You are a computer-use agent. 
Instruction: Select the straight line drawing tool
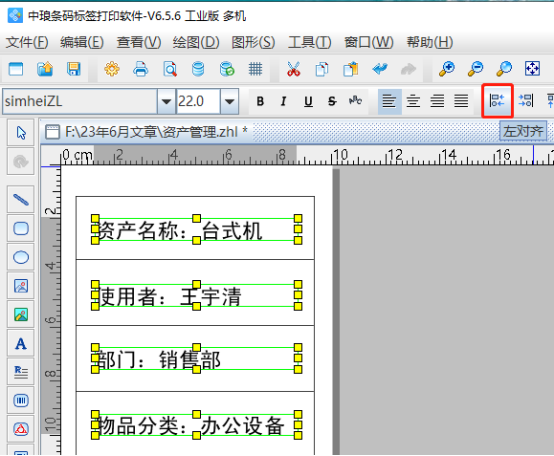pyautogui.click(x=21, y=200)
